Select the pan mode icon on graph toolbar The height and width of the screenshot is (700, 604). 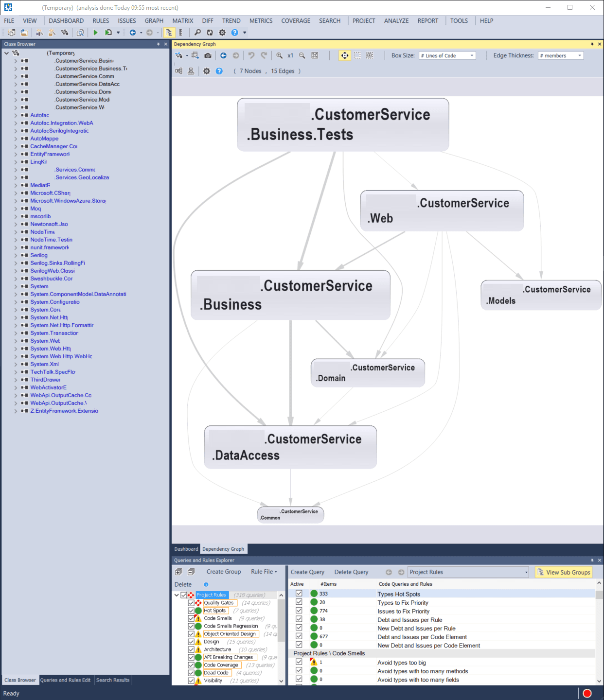click(344, 55)
